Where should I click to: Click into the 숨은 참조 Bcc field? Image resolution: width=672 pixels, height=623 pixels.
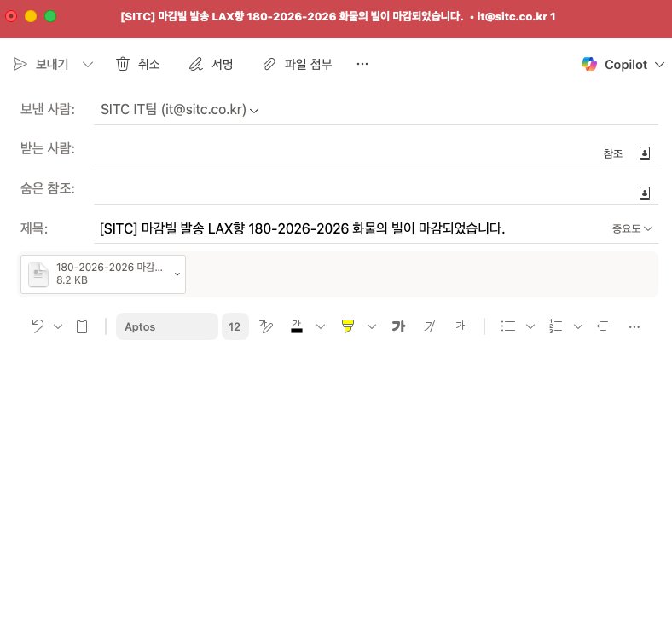(x=362, y=189)
